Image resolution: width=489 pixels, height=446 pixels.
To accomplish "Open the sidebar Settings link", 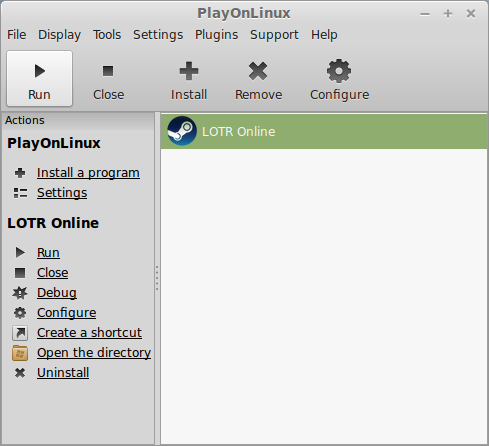I will point(62,193).
